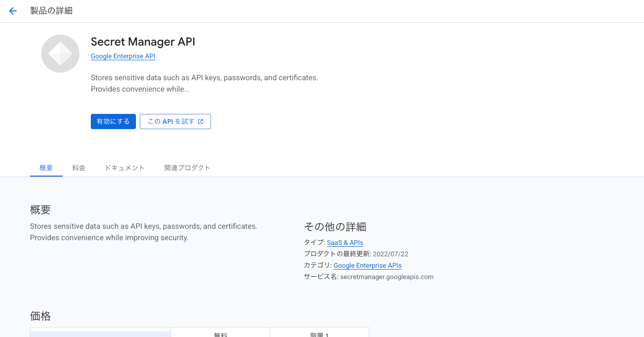Click the 有効にする button
Viewport: 644px width, 337px height.
(113, 122)
